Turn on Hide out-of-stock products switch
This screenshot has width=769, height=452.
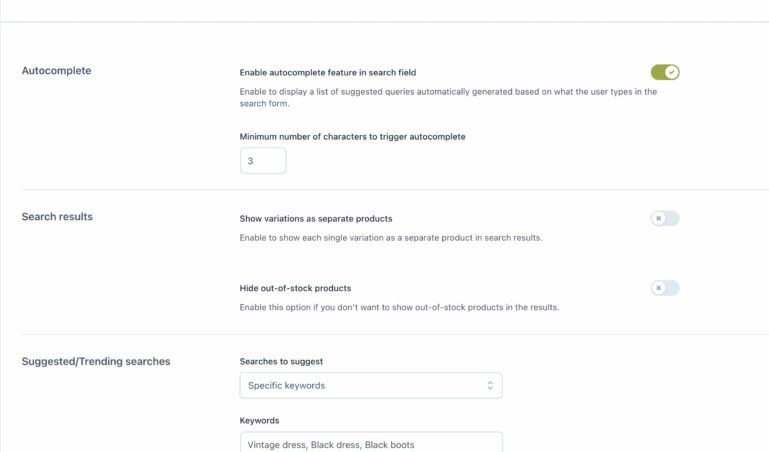click(664, 288)
